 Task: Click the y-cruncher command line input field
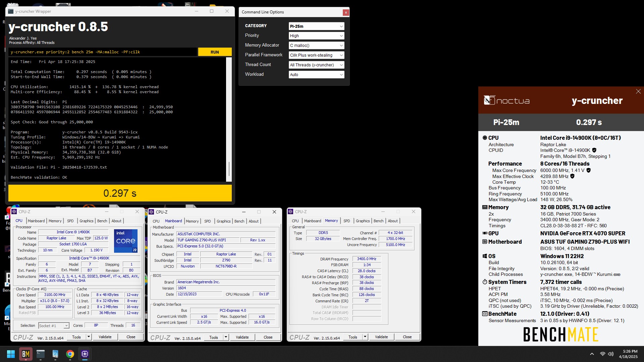point(103,52)
